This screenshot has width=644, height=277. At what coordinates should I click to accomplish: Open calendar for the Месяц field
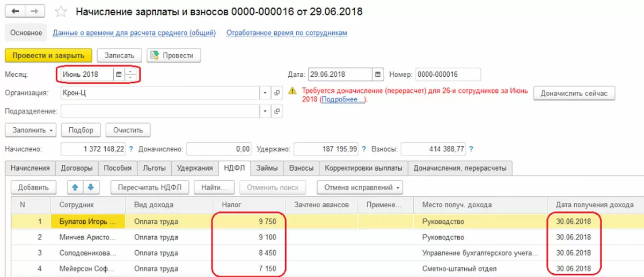(118, 75)
